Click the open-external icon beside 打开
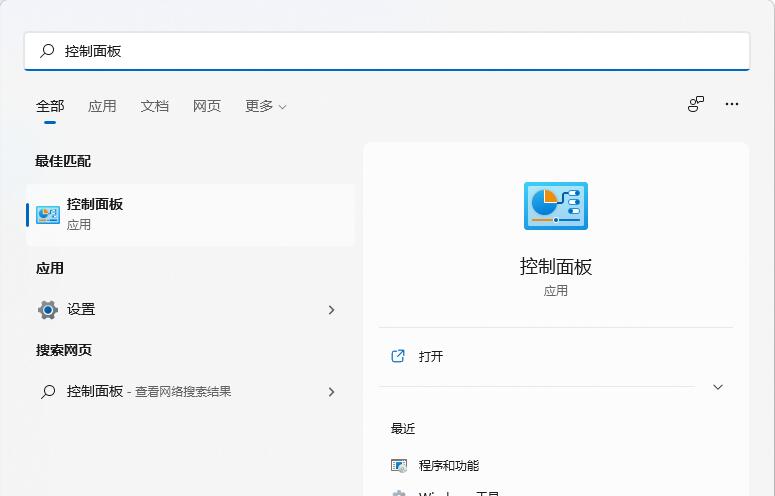 coord(398,356)
